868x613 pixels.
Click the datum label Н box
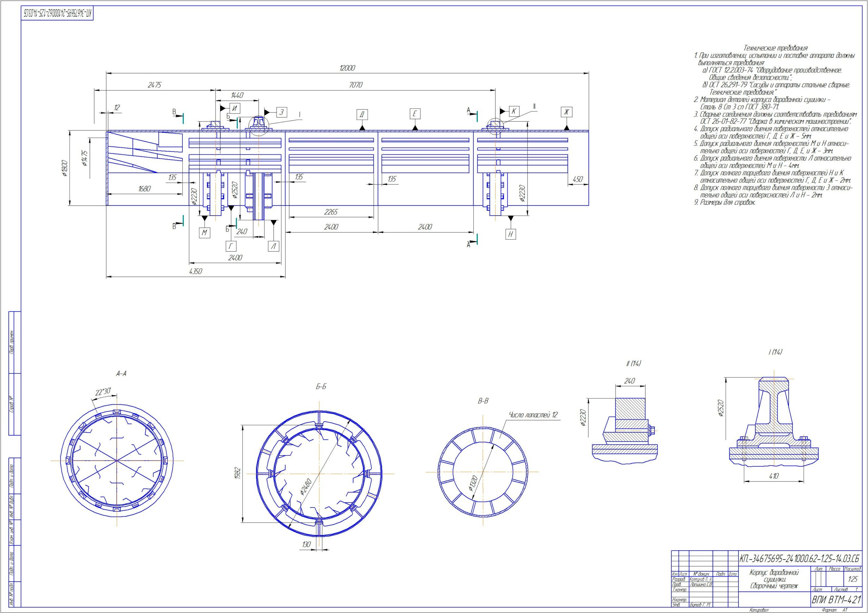coord(510,234)
